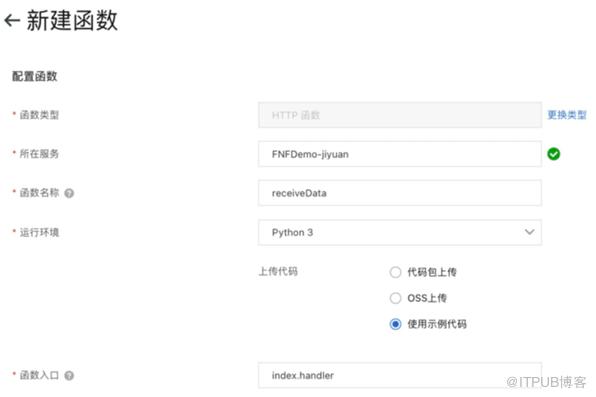Screen dimensions: 596x397
Task: Open the help icon beside 函数名称
Action: point(69,193)
